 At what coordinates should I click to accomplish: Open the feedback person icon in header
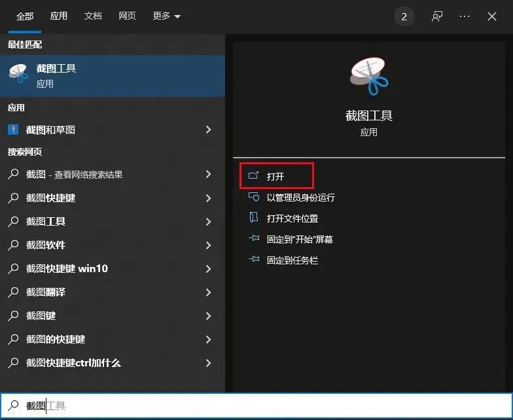click(x=437, y=16)
